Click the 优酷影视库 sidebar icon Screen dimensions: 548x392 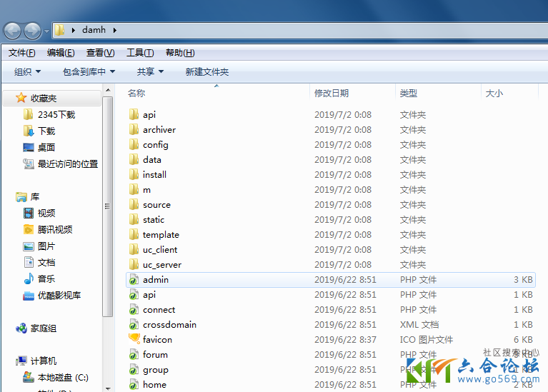click(x=29, y=295)
